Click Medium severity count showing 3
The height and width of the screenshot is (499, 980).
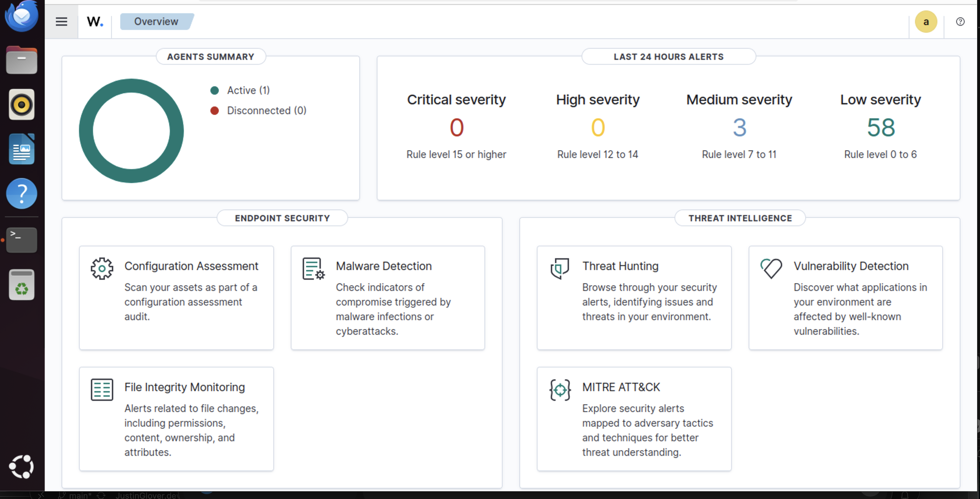(x=738, y=127)
